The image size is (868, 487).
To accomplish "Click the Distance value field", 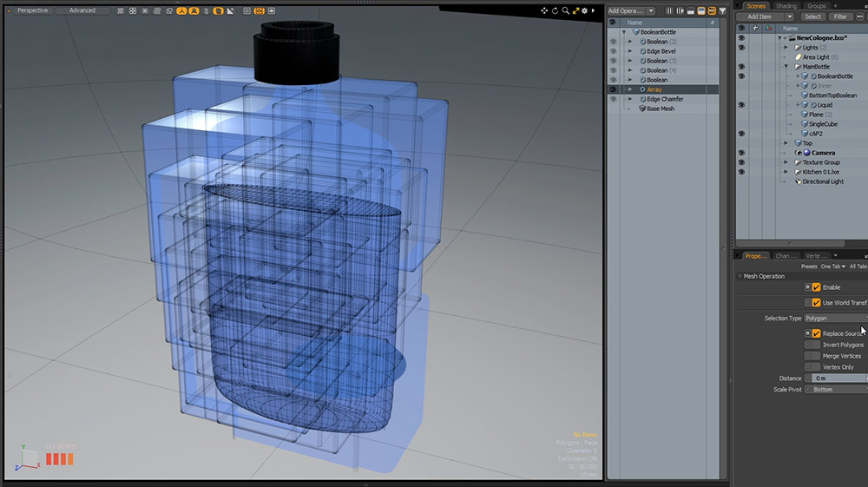I will [x=838, y=378].
